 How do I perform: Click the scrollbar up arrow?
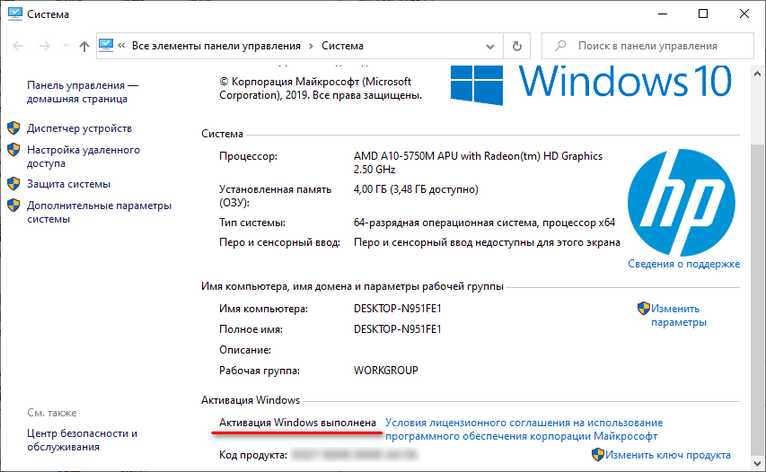pos(758,74)
